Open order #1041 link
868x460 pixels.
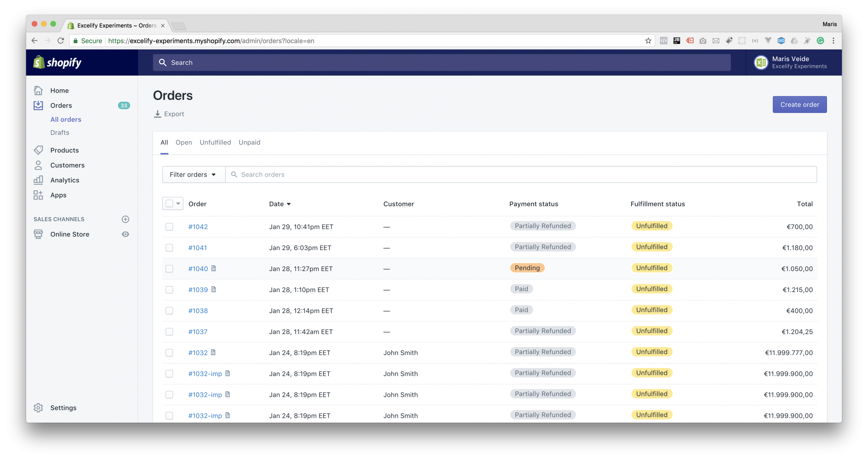tap(197, 248)
